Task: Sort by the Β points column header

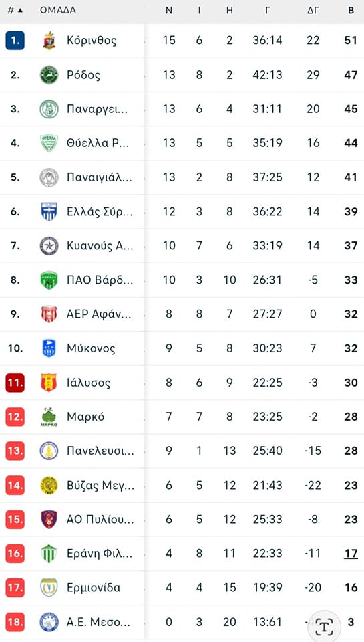Action: click(x=351, y=11)
